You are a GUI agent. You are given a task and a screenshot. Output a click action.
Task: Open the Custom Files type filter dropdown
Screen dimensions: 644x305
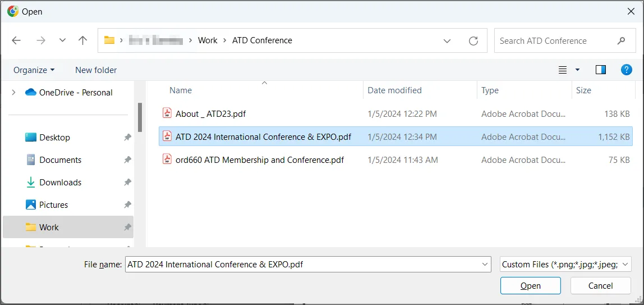click(565, 265)
